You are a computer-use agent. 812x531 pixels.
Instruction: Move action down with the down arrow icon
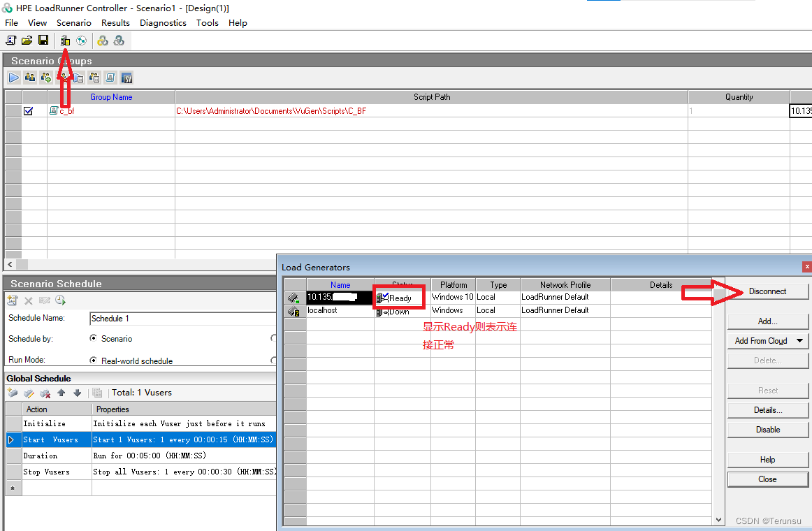(77, 393)
